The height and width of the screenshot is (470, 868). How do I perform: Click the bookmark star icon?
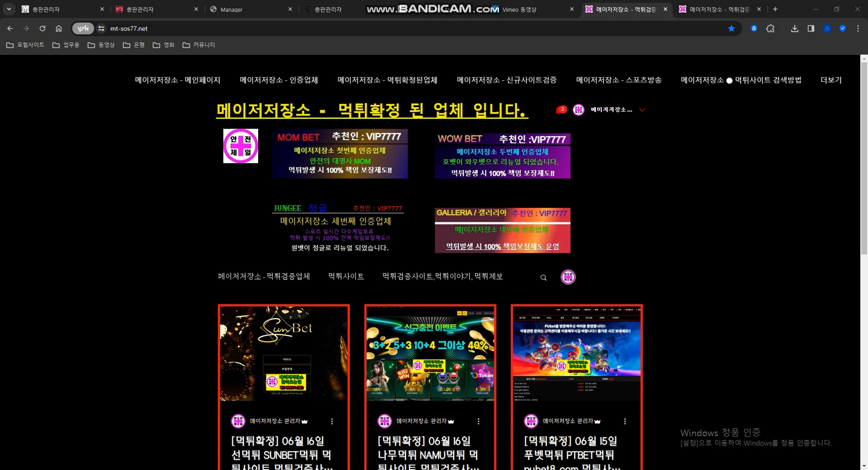731,29
